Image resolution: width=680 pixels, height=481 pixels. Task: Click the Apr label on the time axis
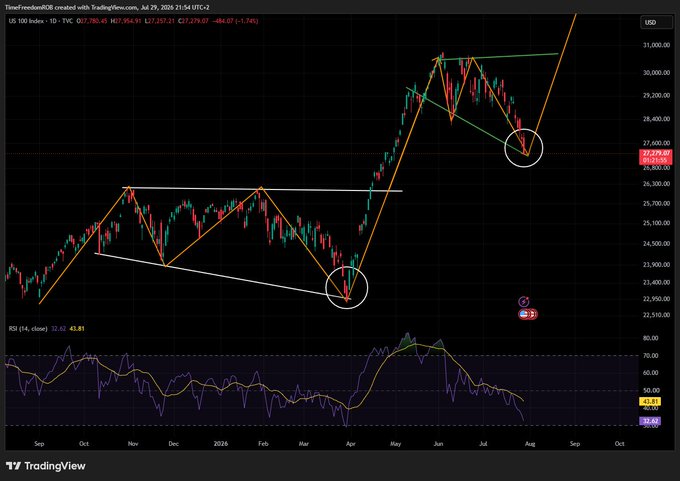coord(350,444)
